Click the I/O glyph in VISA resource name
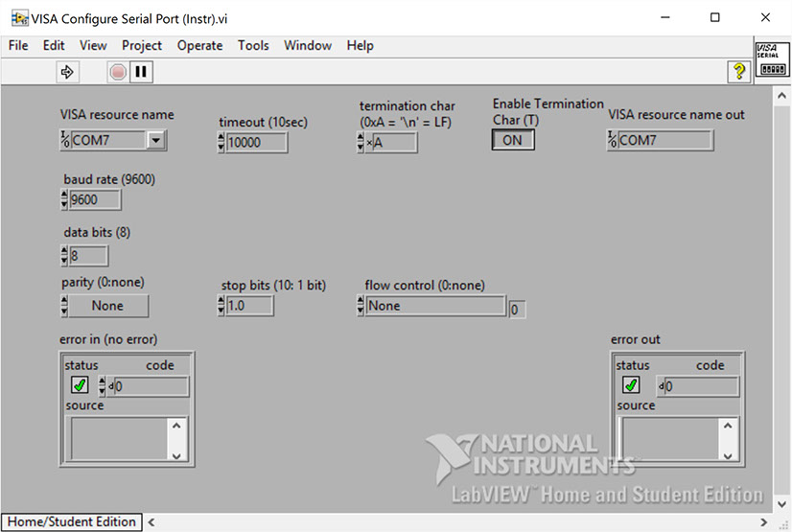The image size is (792, 532). [65, 140]
